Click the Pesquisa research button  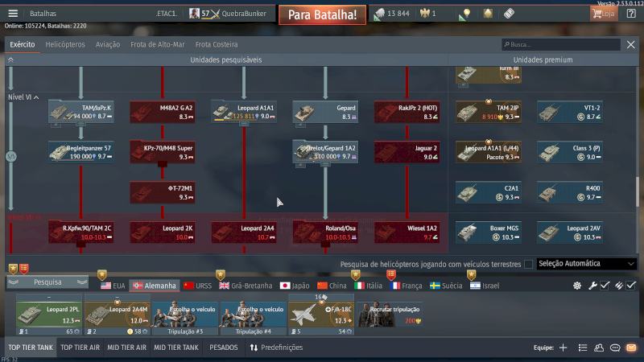pos(47,282)
